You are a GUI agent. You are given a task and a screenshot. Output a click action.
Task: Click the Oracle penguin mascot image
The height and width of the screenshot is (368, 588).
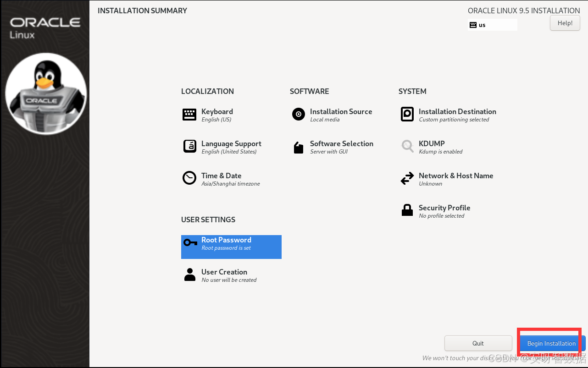click(x=46, y=94)
